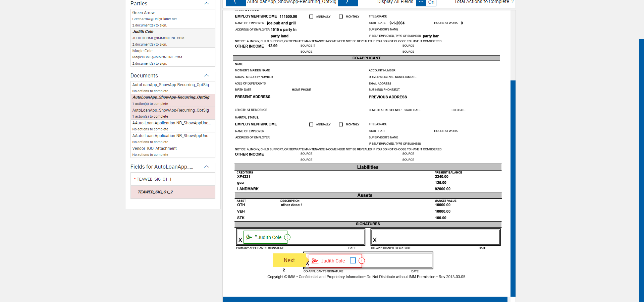Check the co-applicant's Monthly income checkbox
The width and height of the screenshot is (644, 302).
coord(341,124)
